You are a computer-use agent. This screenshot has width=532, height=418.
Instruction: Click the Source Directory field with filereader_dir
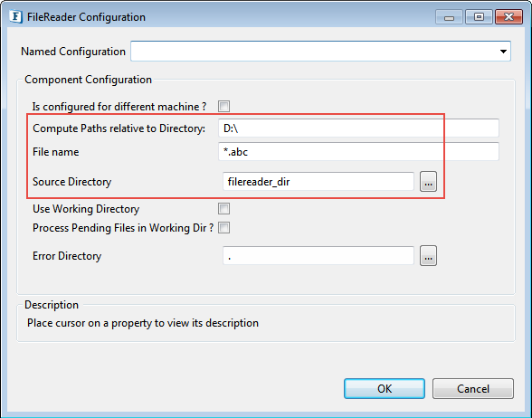(x=318, y=182)
